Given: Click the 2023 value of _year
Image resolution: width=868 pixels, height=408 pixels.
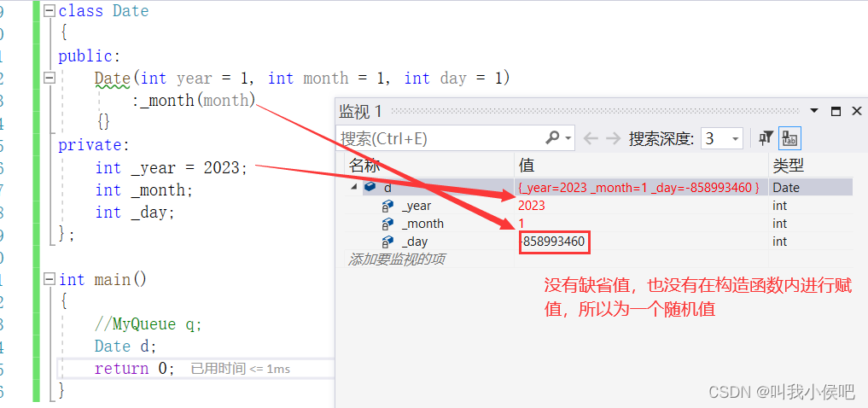Looking at the screenshot, I should tap(532, 206).
